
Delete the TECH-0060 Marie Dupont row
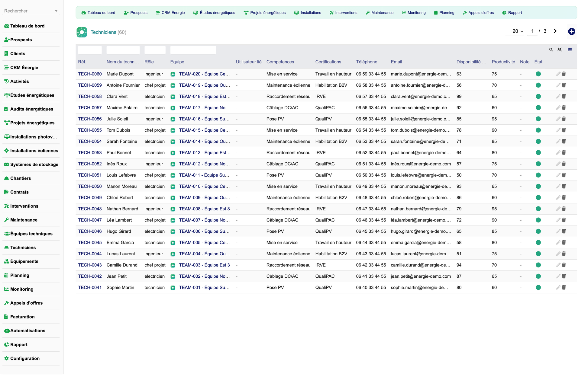click(564, 74)
